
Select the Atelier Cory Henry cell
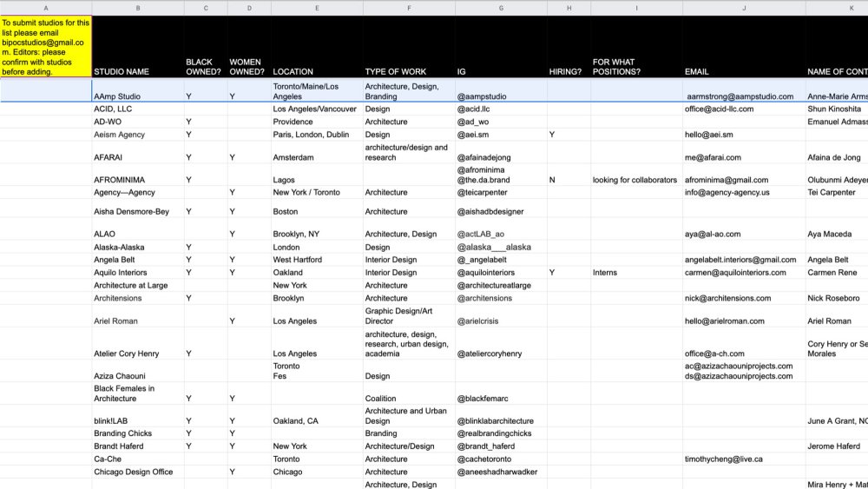click(x=138, y=343)
